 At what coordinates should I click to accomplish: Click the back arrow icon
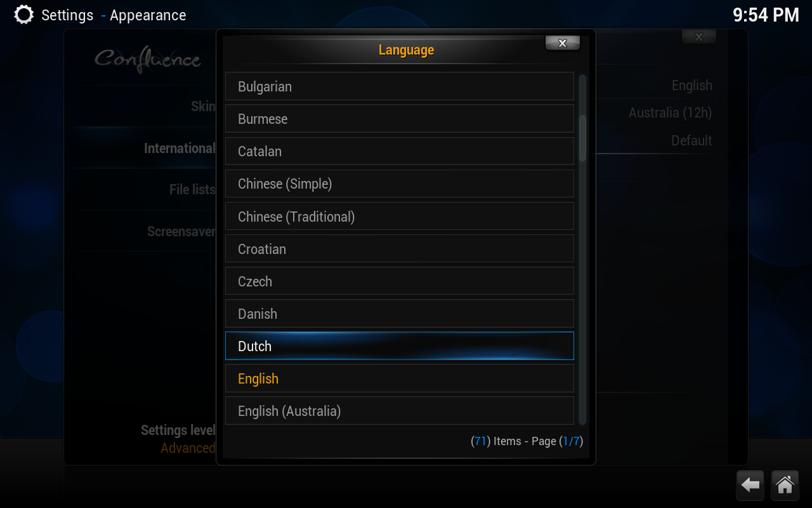750,485
